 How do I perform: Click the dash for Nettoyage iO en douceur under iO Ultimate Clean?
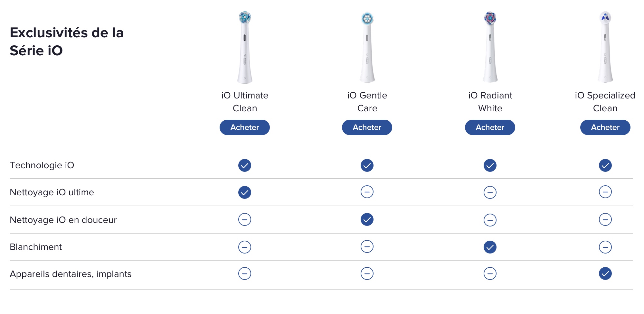(x=245, y=220)
